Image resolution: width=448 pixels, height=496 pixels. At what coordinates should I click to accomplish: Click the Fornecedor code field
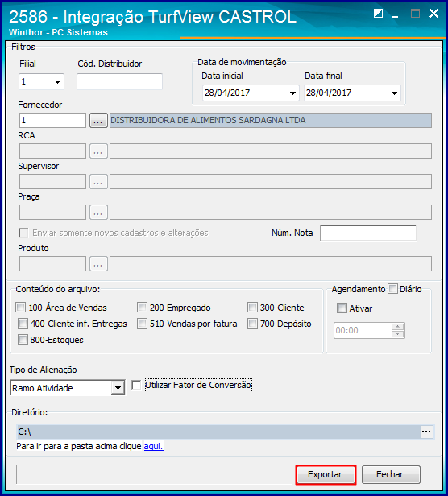pos(52,121)
